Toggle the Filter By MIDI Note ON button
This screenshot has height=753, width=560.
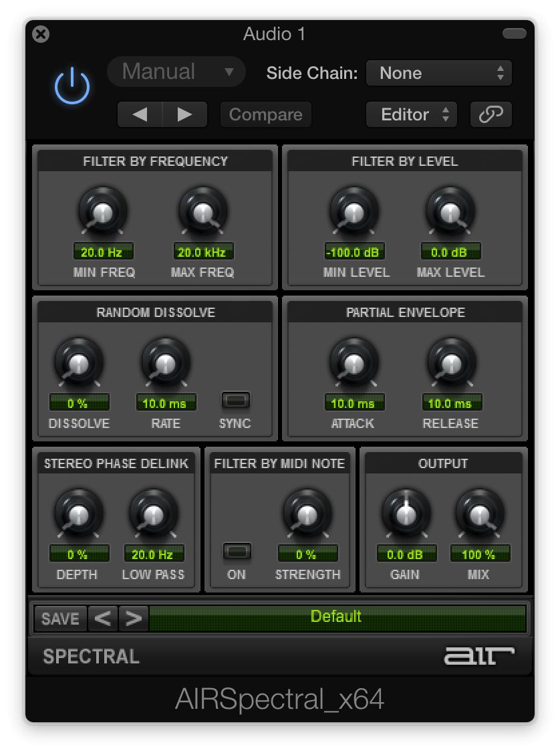click(x=237, y=551)
